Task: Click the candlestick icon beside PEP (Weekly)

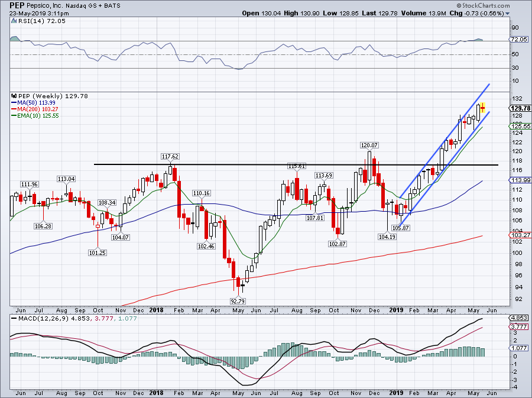Action: tap(14, 96)
